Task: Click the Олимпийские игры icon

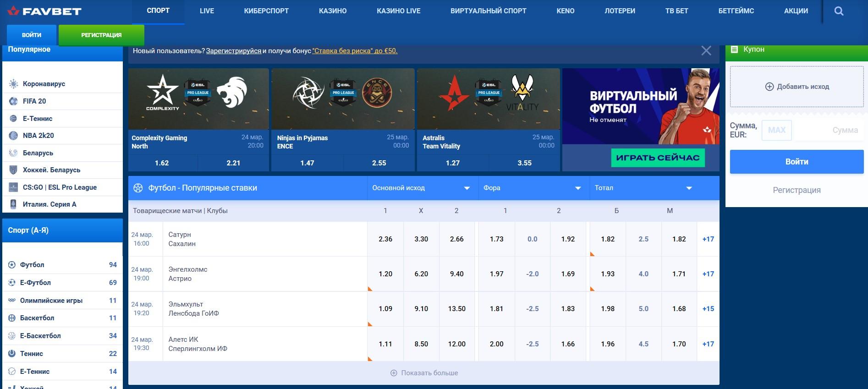Action: pos(12,301)
